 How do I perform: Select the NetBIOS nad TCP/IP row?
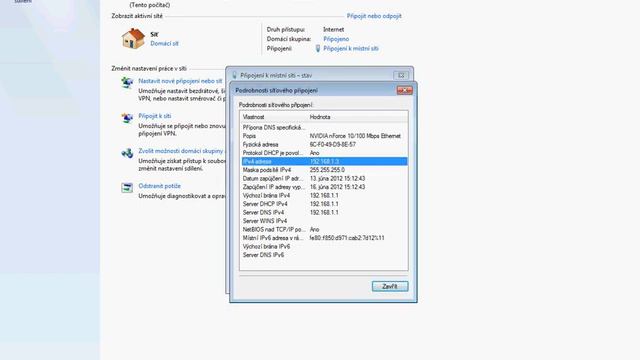pyautogui.click(x=324, y=229)
